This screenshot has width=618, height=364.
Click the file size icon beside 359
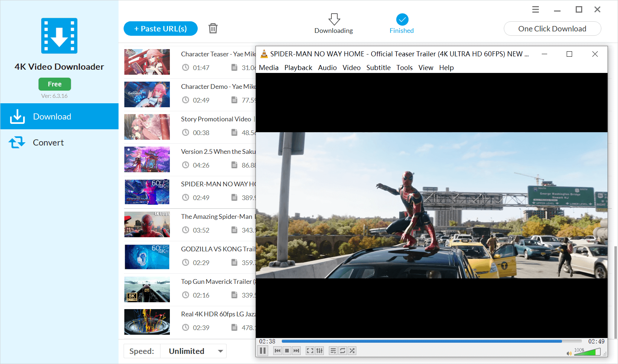click(x=234, y=263)
